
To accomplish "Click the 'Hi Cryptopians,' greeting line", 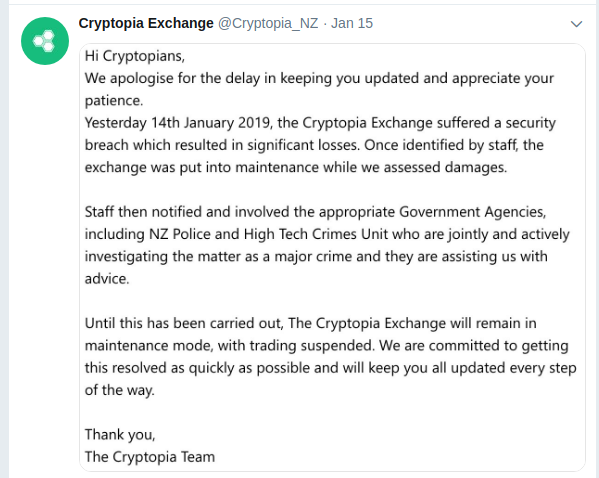I will [135, 56].
